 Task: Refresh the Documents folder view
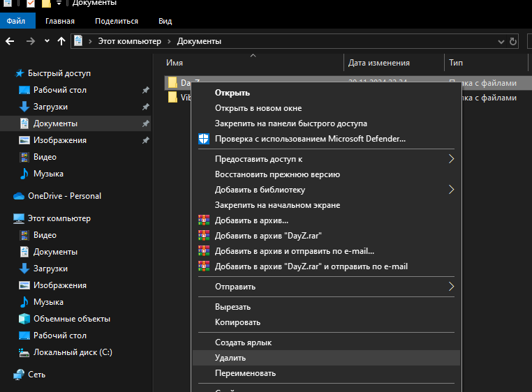[513, 41]
